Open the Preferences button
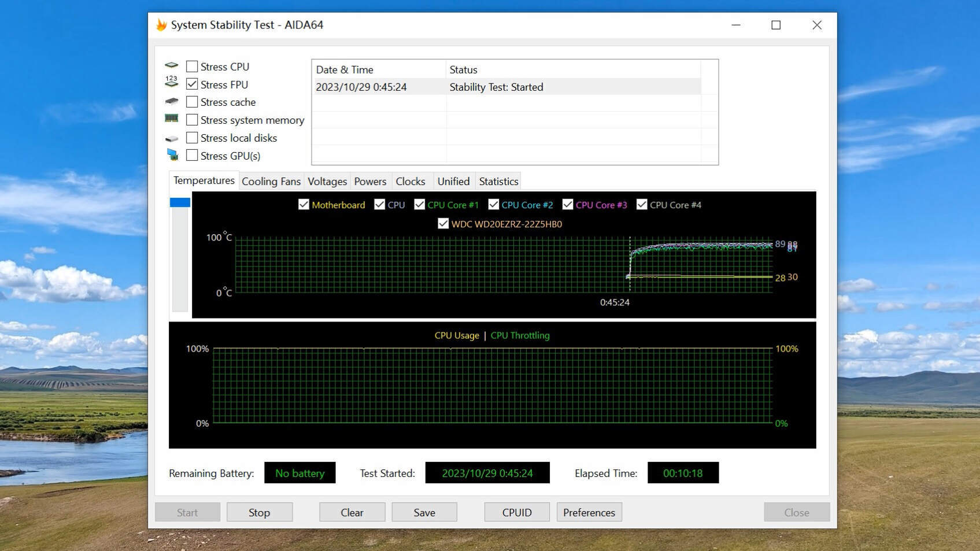The height and width of the screenshot is (551, 980). [x=589, y=512]
